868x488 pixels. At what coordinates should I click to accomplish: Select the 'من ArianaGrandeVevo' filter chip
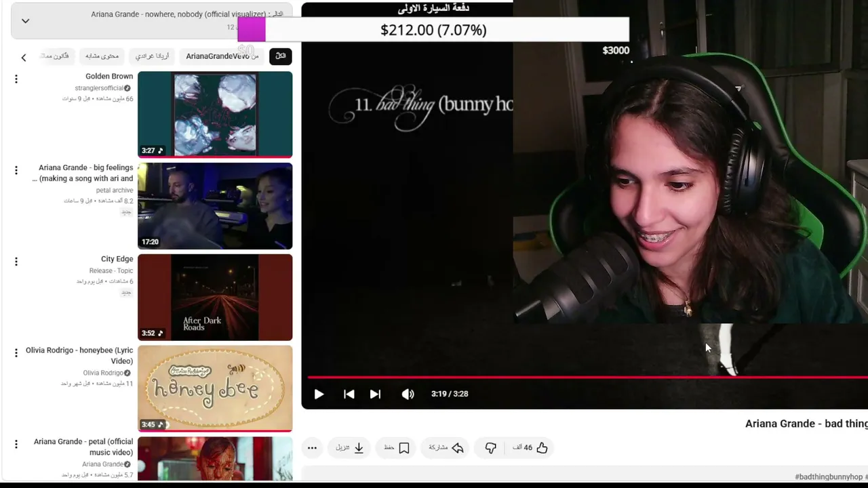click(x=222, y=56)
